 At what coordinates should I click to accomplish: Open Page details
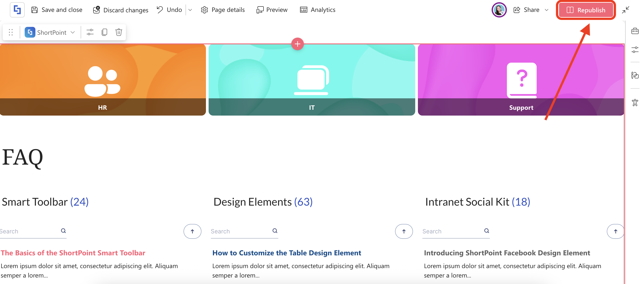pos(223,10)
